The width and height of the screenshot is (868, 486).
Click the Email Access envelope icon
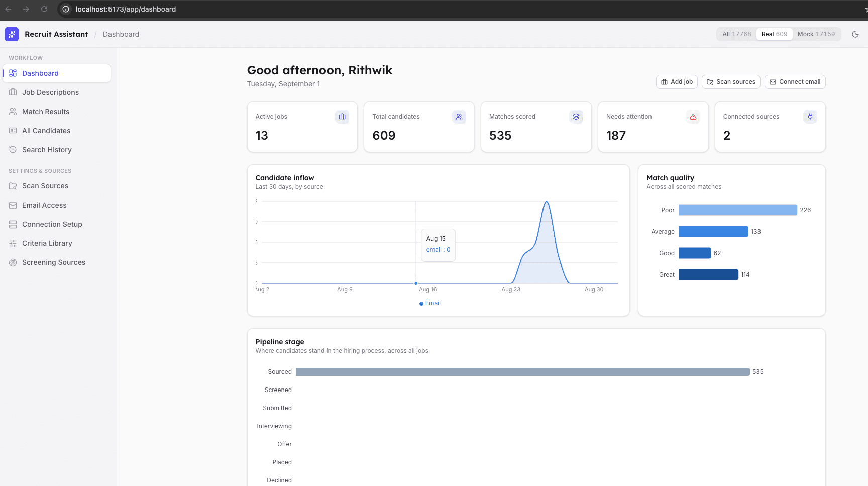(x=13, y=205)
